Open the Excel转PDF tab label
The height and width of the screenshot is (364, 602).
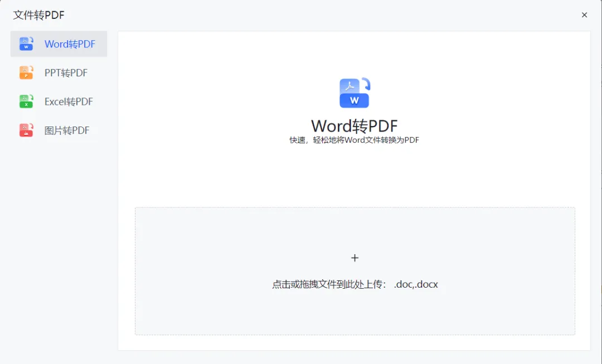69,102
